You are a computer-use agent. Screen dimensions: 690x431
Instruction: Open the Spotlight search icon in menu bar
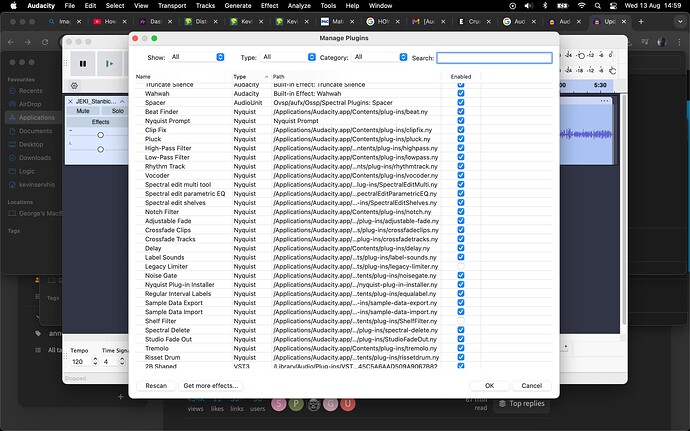point(597,6)
